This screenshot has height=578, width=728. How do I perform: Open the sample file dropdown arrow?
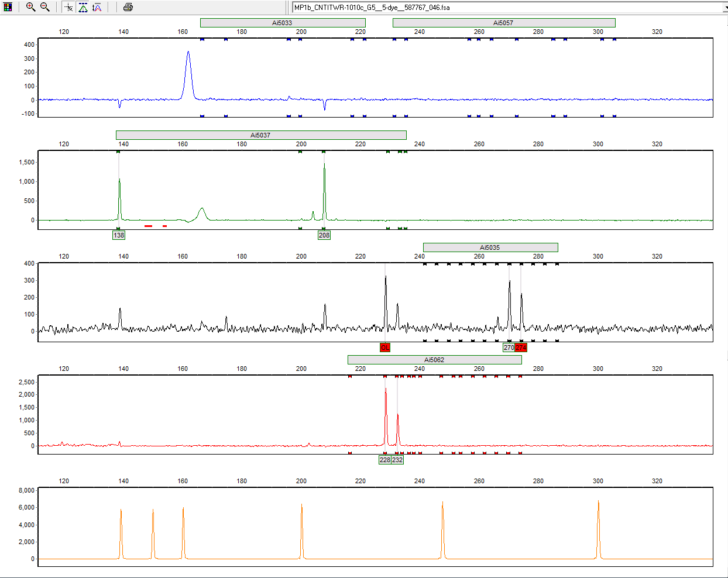point(724,8)
